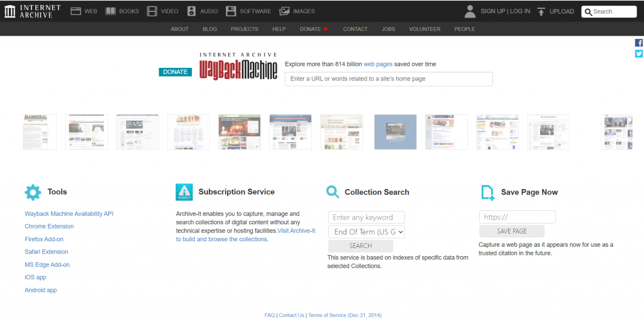Focus the Wayback URL search field

pyautogui.click(x=389, y=78)
